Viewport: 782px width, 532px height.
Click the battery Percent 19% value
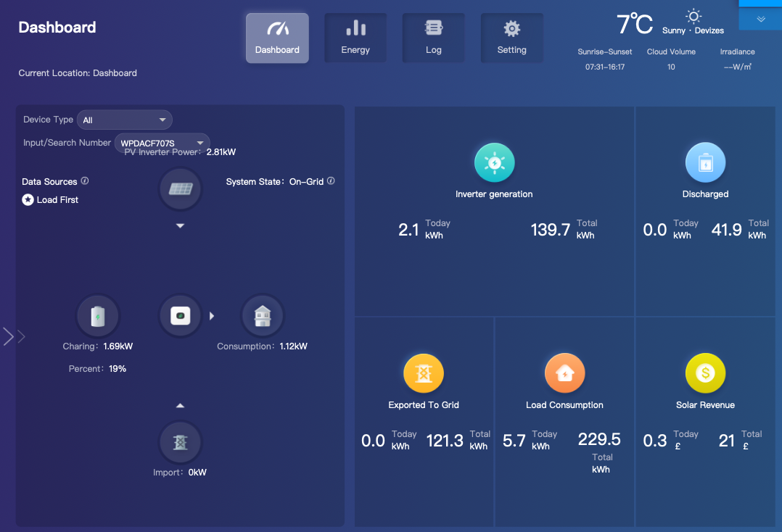118,369
